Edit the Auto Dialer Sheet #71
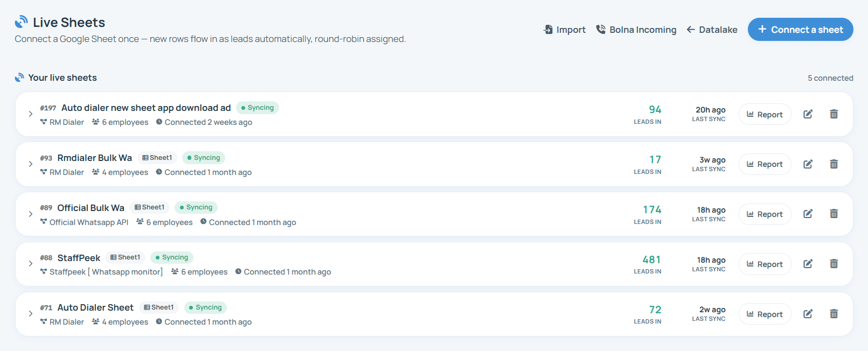This screenshot has width=868, height=351. click(x=808, y=314)
